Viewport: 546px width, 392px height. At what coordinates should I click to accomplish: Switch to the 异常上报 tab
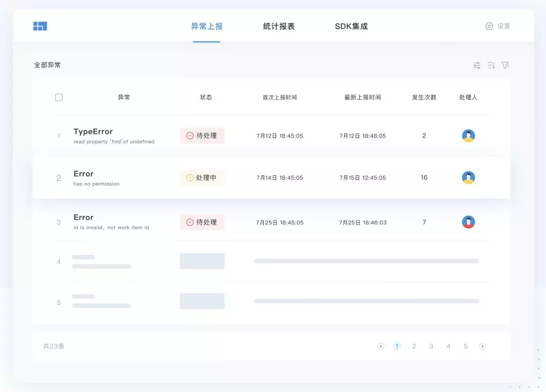tap(206, 26)
